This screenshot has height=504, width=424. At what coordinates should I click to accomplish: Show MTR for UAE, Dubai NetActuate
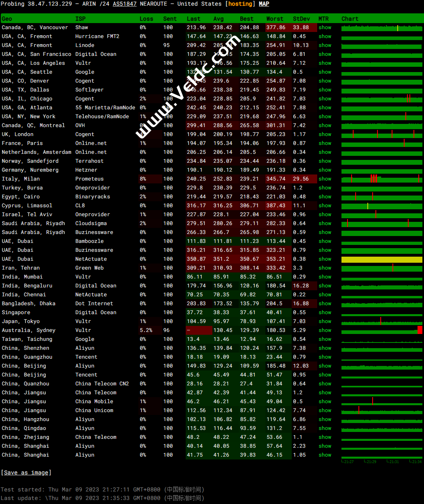coord(324,259)
